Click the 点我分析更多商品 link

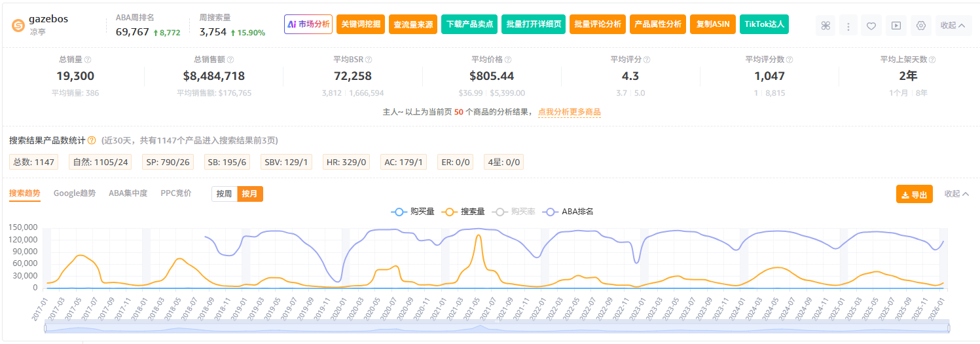569,112
